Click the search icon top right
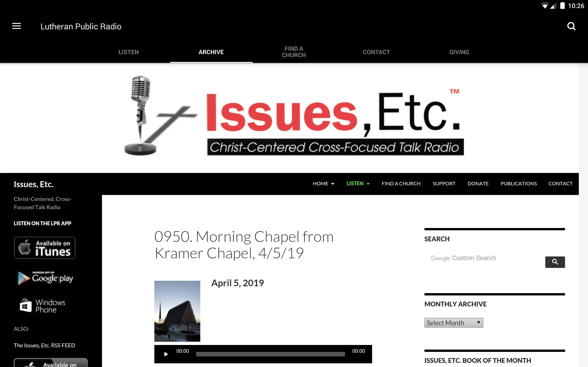The image size is (588, 367). [571, 26]
